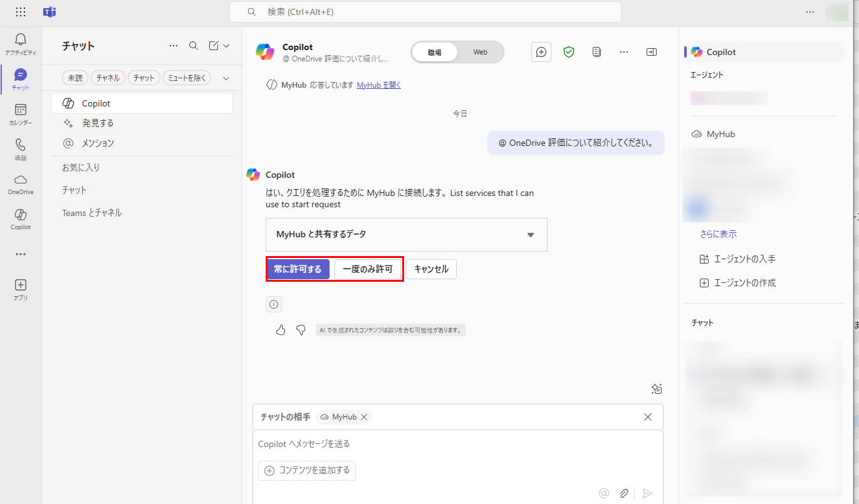Select Copilot in chat list
859x504 pixels.
pyautogui.click(x=142, y=103)
